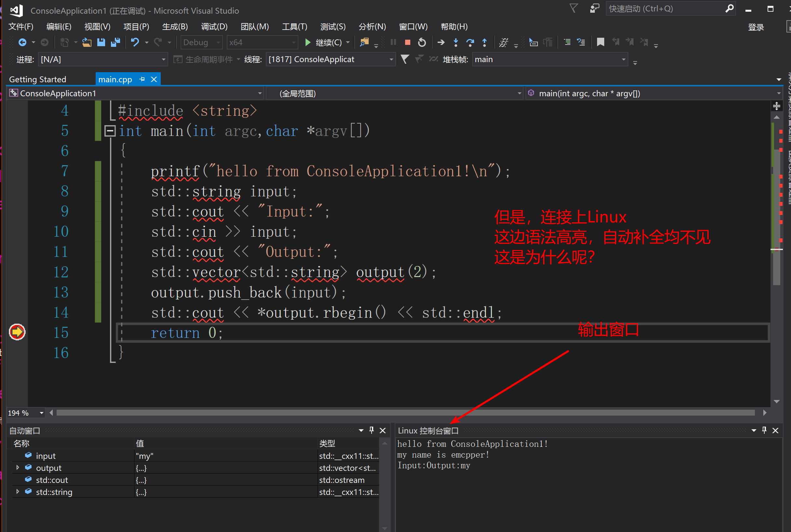Open the 调试(D) menu
Viewport: 791px width, 532px height.
coord(214,26)
